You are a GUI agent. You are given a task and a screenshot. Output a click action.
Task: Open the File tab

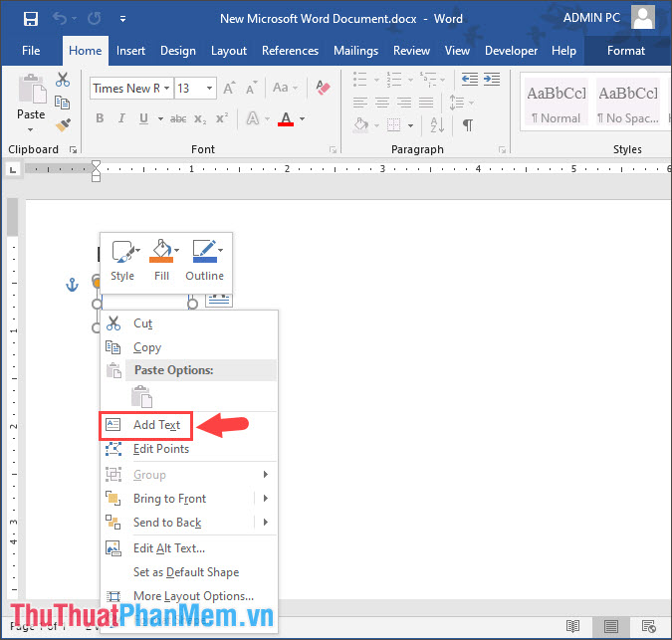(31, 51)
